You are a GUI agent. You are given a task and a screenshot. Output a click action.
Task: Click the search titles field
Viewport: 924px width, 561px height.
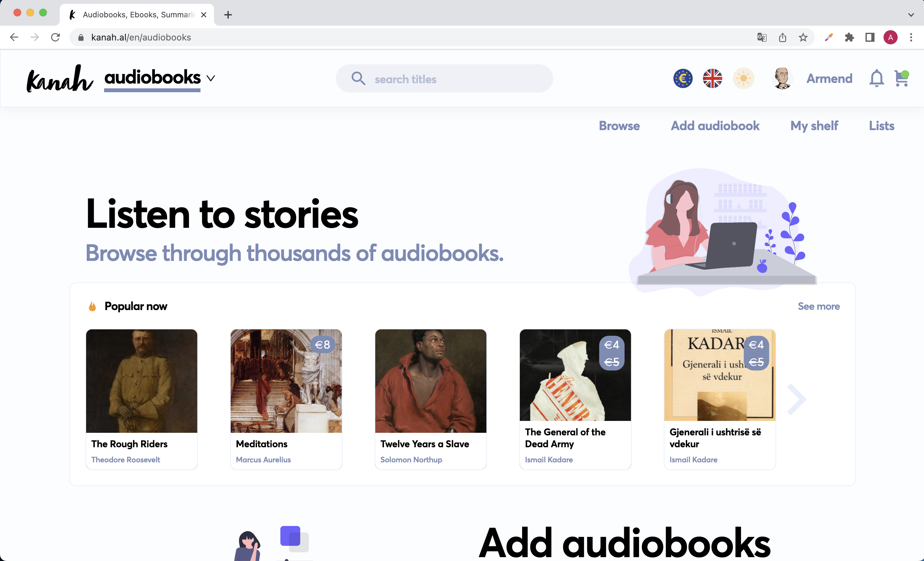[x=444, y=79]
